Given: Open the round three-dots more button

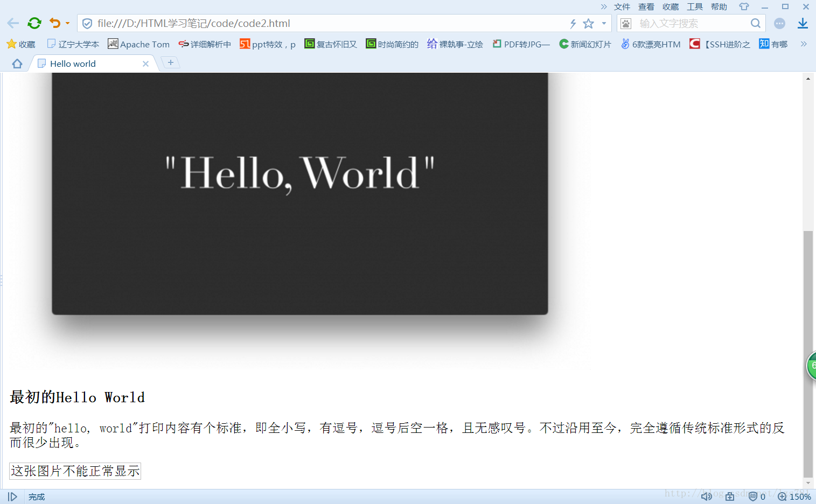Looking at the screenshot, I should (779, 24).
